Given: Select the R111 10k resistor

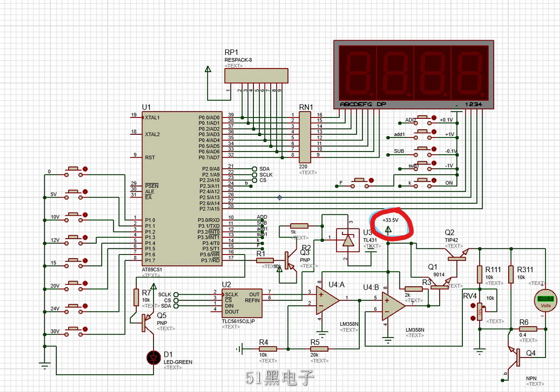Looking at the screenshot, I should click(x=479, y=274).
